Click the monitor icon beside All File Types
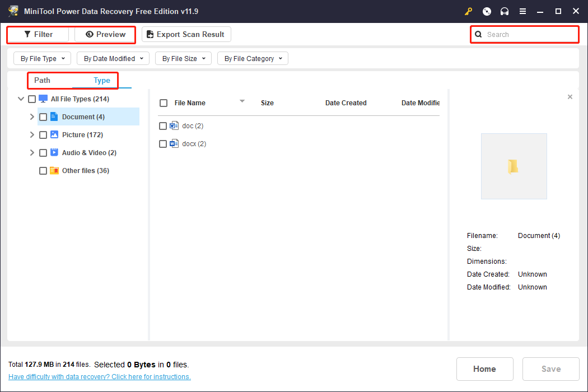 point(43,99)
